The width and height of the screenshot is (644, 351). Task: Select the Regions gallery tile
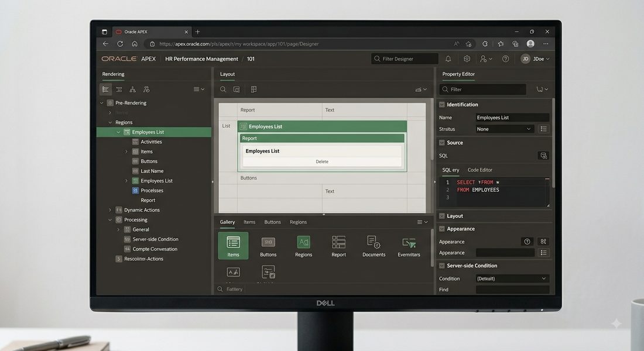pyautogui.click(x=303, y=246)
